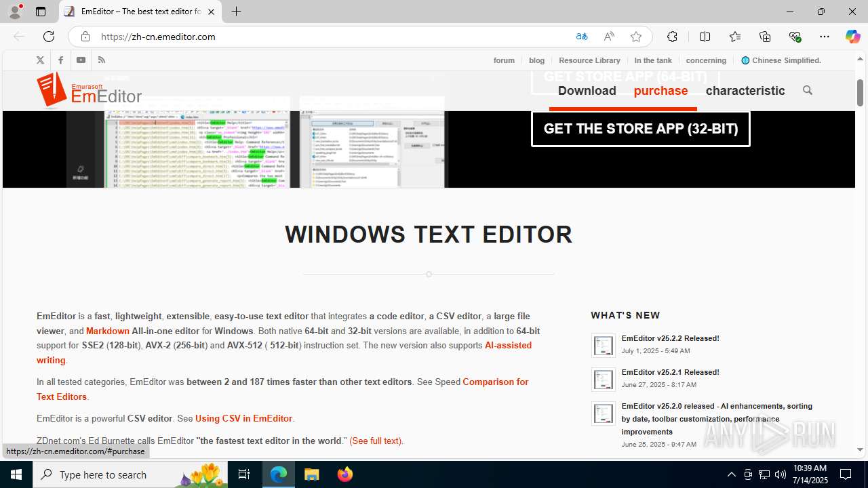The height and width of the screenshot is (488, 868).
Task: Open Task View on the taskbar
Action: coord(244,474)
